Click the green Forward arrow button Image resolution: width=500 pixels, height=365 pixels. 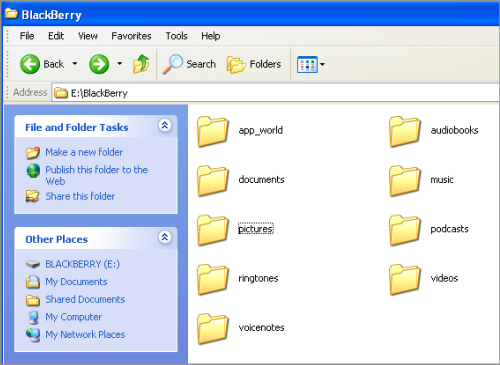(99, 64)
